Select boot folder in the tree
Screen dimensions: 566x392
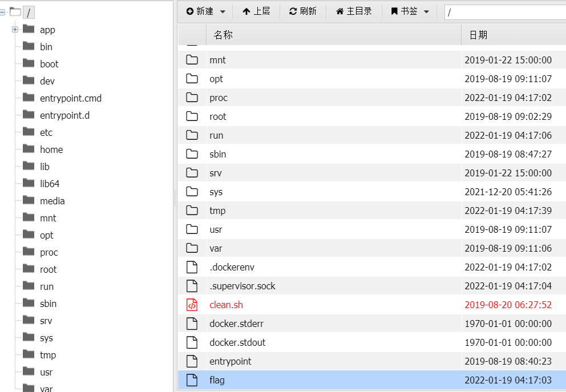pyautogui.click(x=48, y=64)
